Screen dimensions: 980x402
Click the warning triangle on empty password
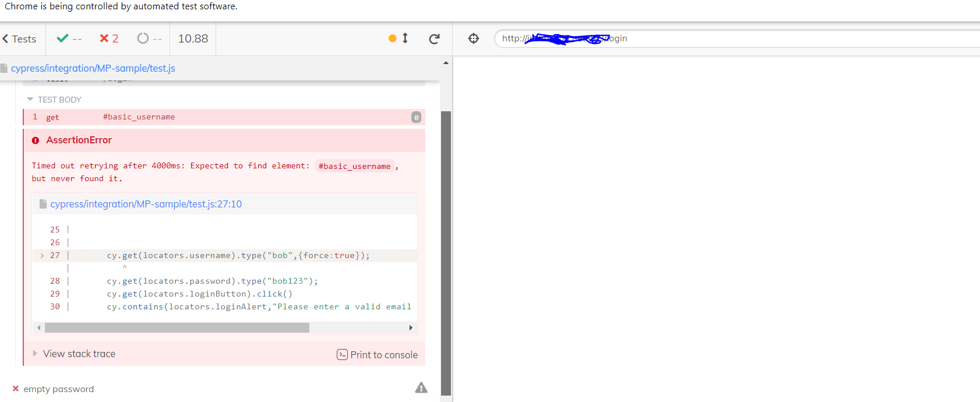click(x=421, y=387)
